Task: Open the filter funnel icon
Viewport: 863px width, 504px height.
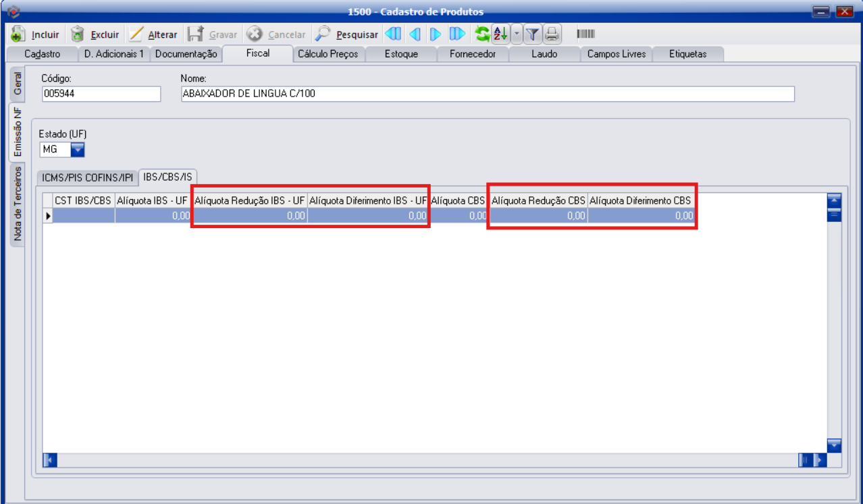Action: pyautogui.click(x=532, y=34)
